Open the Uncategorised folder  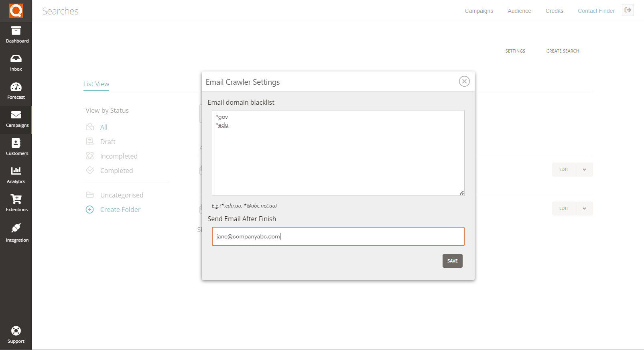pyautogui.click(x=122, y=195)
